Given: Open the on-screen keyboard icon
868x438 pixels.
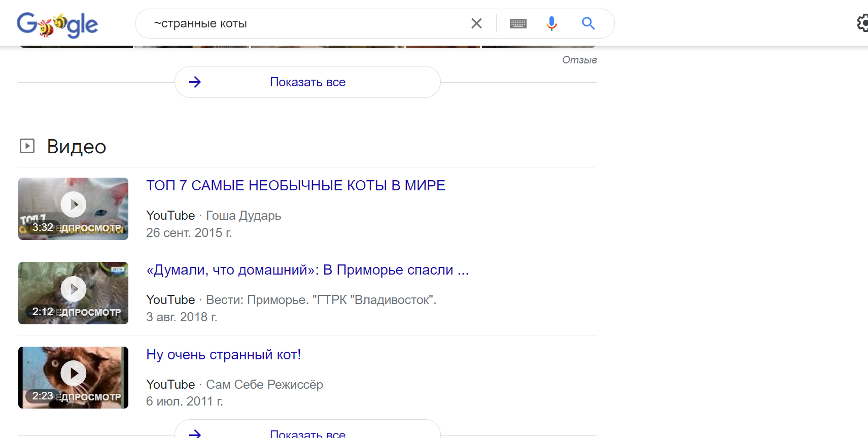Looking at the screenshot, I should [x=518, y=23].
